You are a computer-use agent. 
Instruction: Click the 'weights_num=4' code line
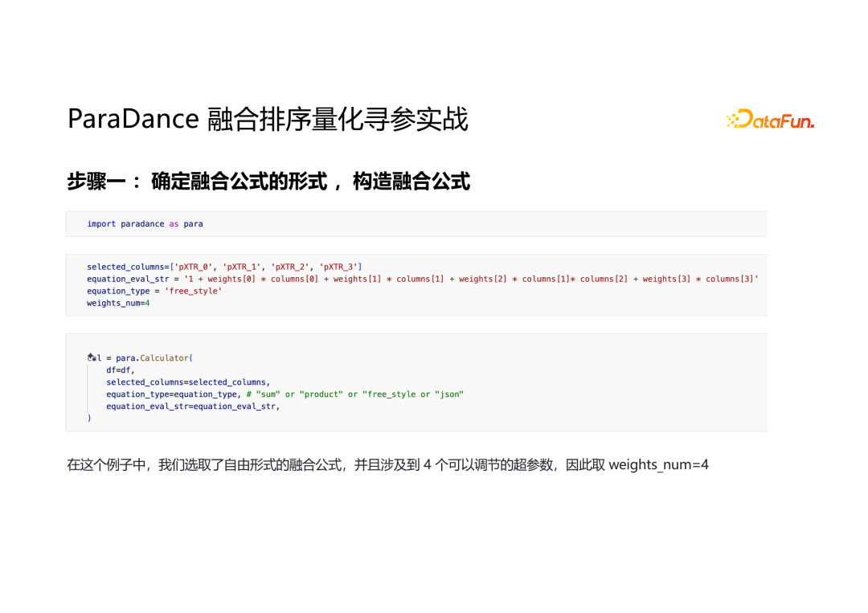click(118, 303)
